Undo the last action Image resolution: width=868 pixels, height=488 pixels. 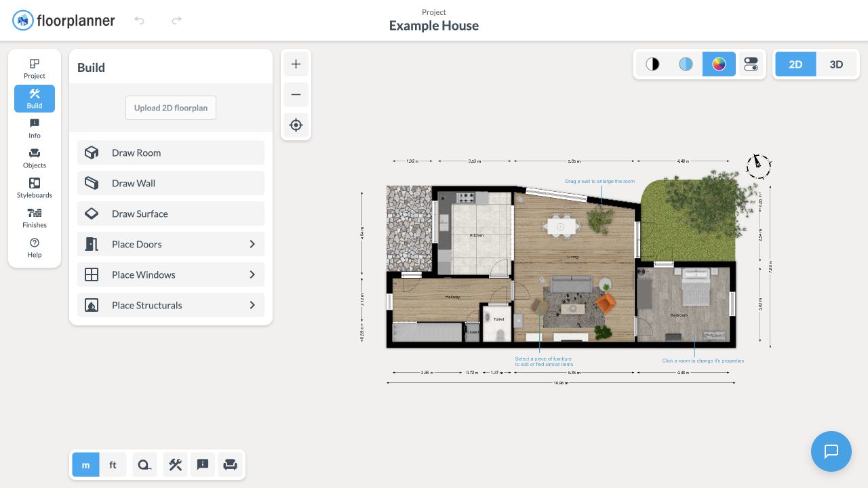coord(139,20)
